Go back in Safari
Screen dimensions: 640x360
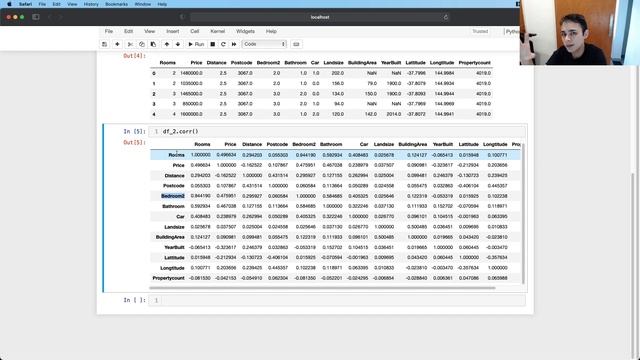[x=50, y=17]
